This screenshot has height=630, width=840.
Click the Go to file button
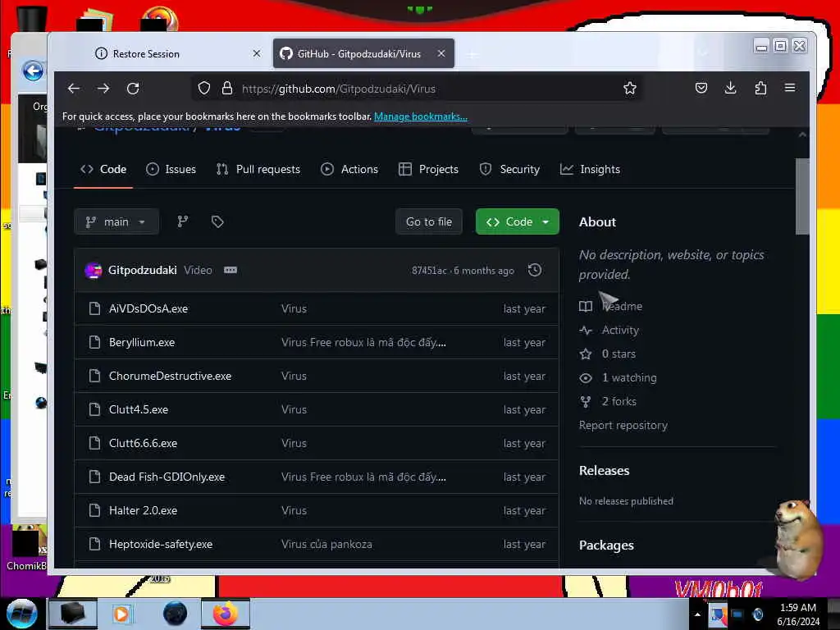[428, 221]
